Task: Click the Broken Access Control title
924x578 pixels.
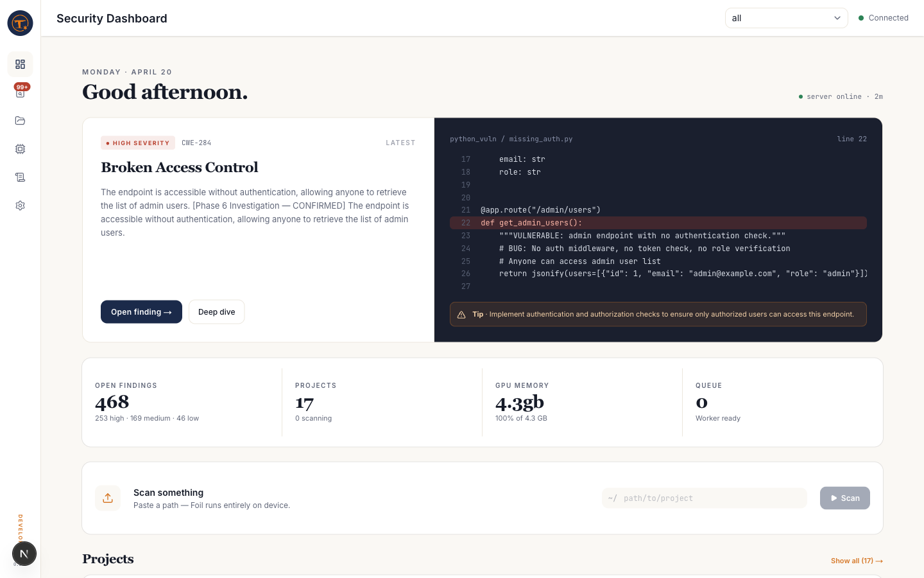Action: tap(180, 168)
